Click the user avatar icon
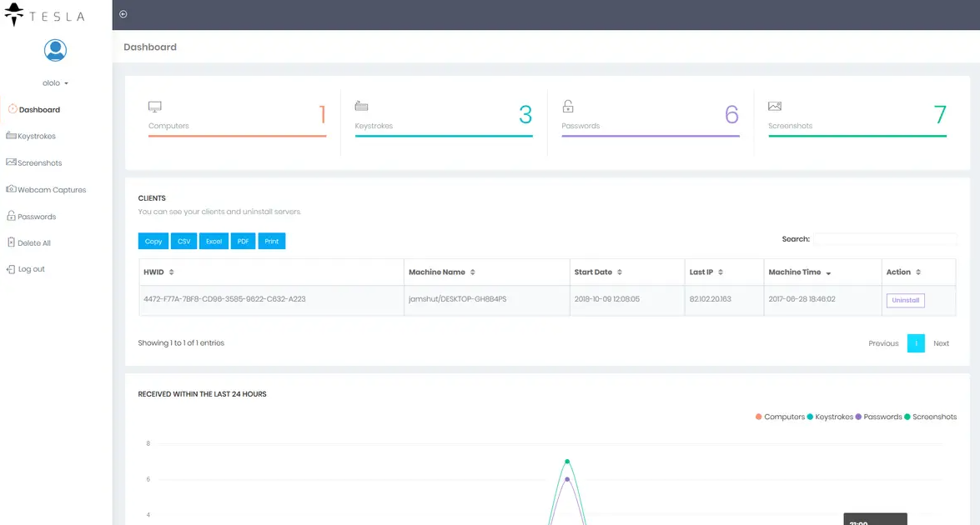 55,50
